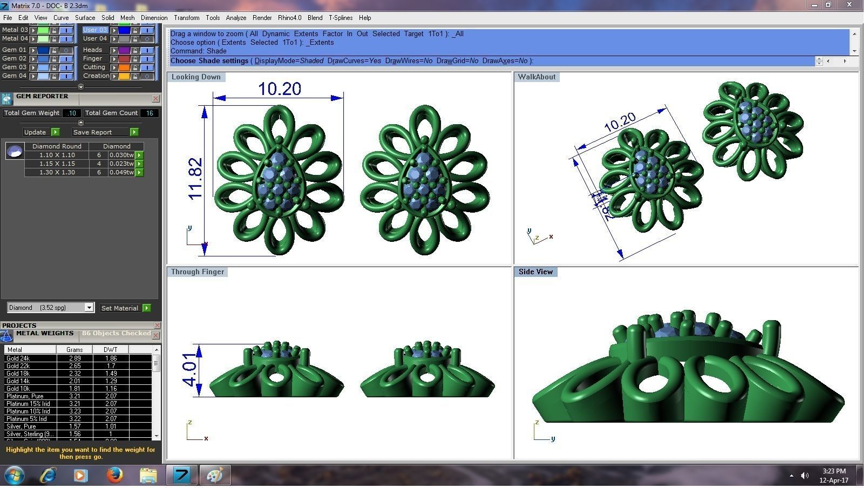Toggle visibility of Heads layer

pos(147,50)
